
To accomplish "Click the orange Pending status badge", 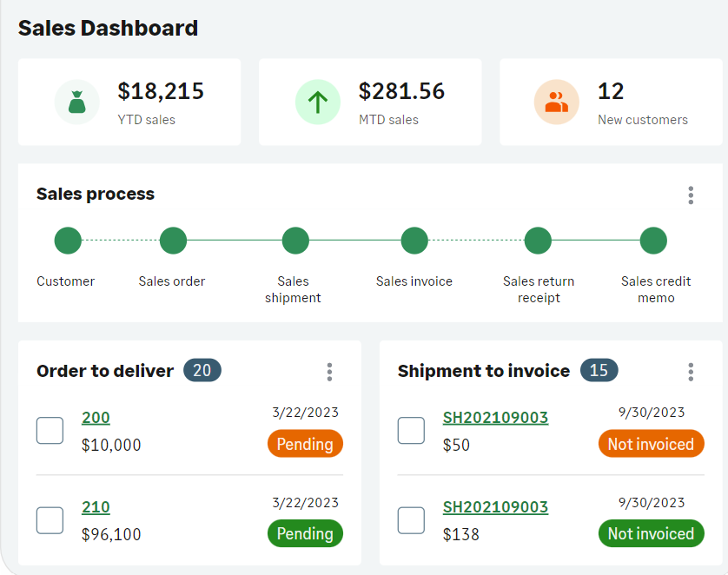I will [x=305, y=444].
